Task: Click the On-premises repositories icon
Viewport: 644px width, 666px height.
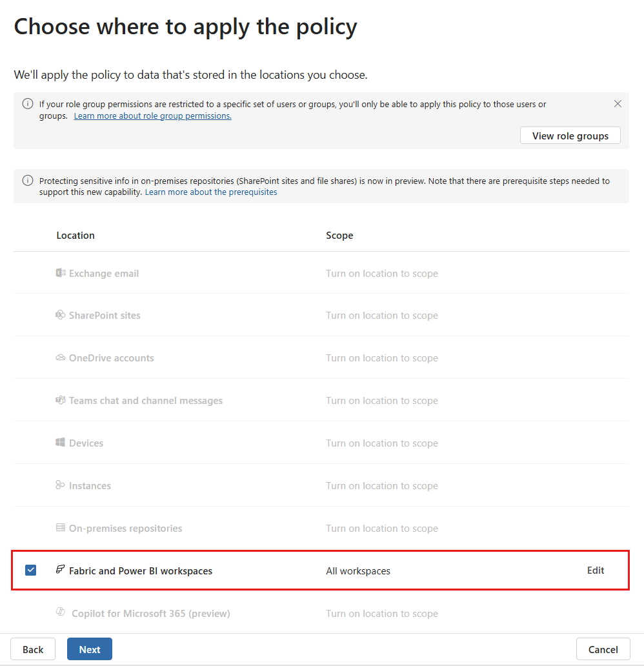Action: (x=60, y=527)
